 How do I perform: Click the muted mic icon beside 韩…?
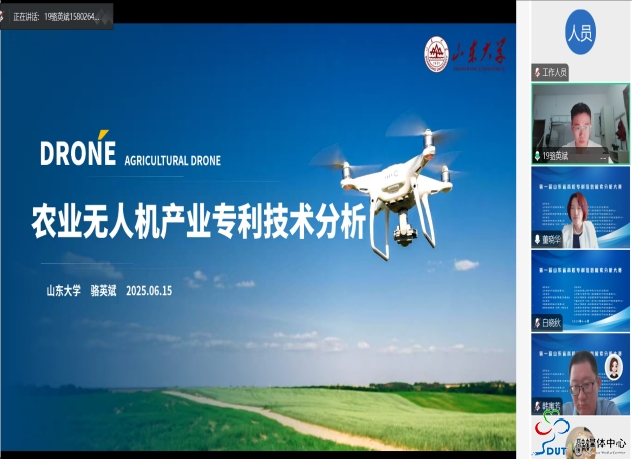tap(537, 406)
